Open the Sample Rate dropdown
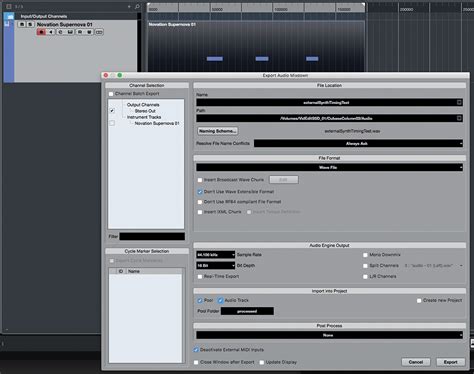Image resolution: width=474 pixels, height=374 pixels. tap(216, 255)
